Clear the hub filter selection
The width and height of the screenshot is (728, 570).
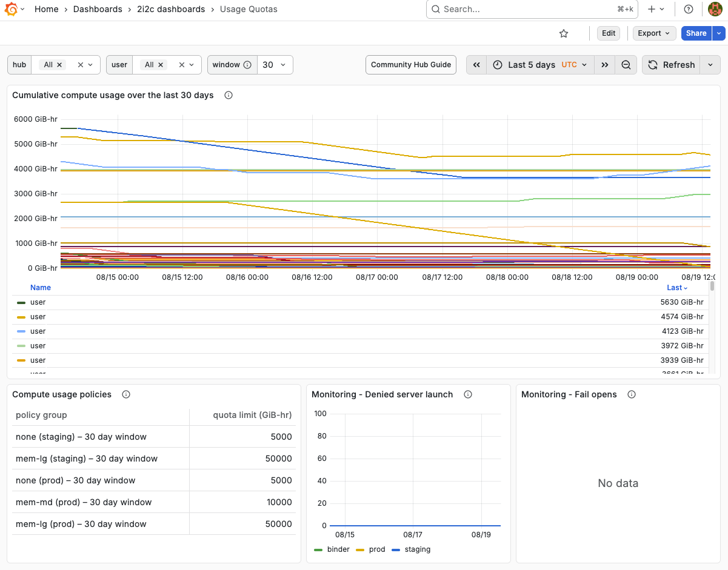point(80,65)
